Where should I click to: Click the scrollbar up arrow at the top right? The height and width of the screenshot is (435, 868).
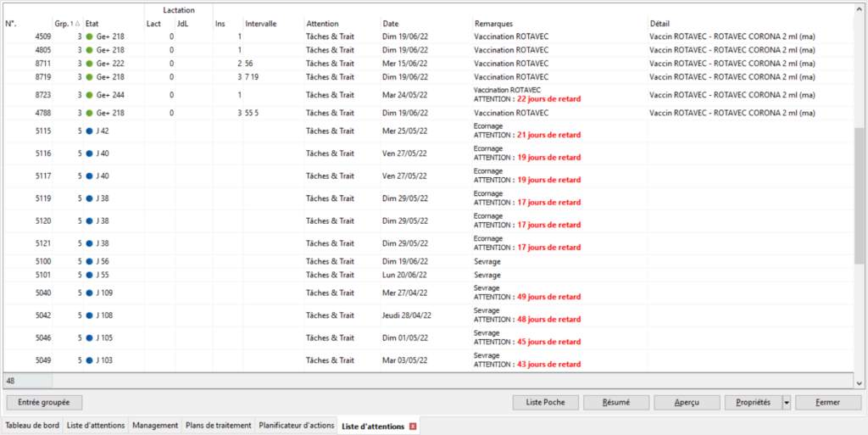860,9
